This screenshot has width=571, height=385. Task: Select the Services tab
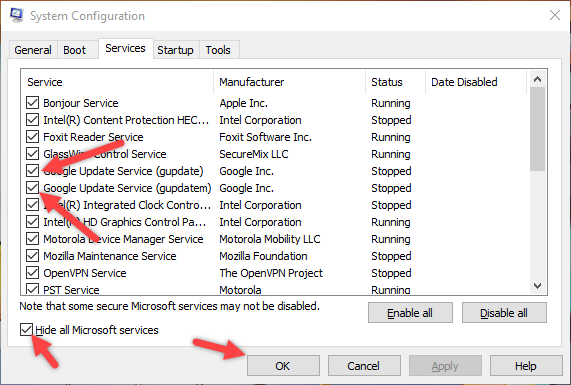(125, 48)
